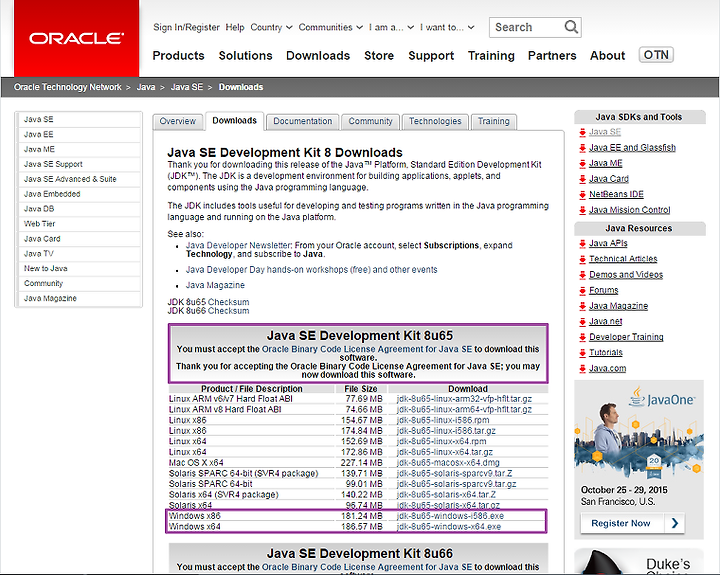Open the Training main menu
Image resolution: width=720 pixels, height=575 pixels.
tap(491, 56)
